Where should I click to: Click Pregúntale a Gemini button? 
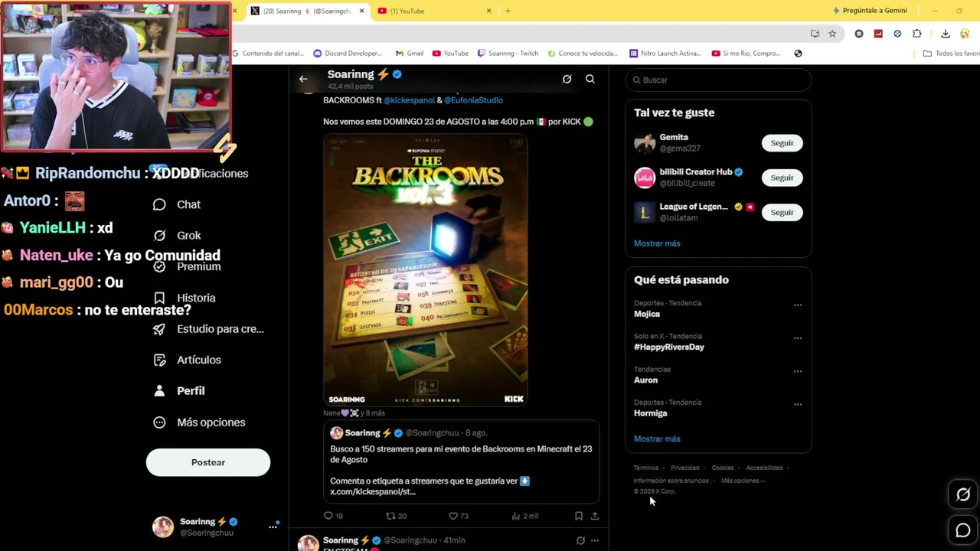[870, 11]
